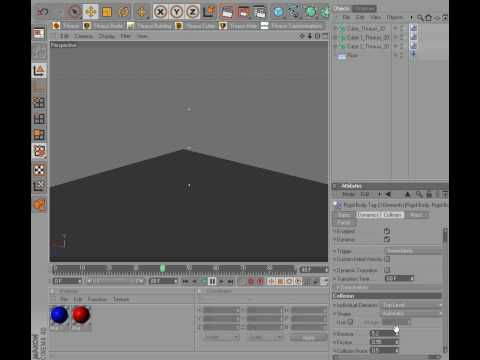The width and height of the screenshot is (480, 360).
Task: Toggle the Enabled checkbox in Attributes
Action: [x=387, y=231]
